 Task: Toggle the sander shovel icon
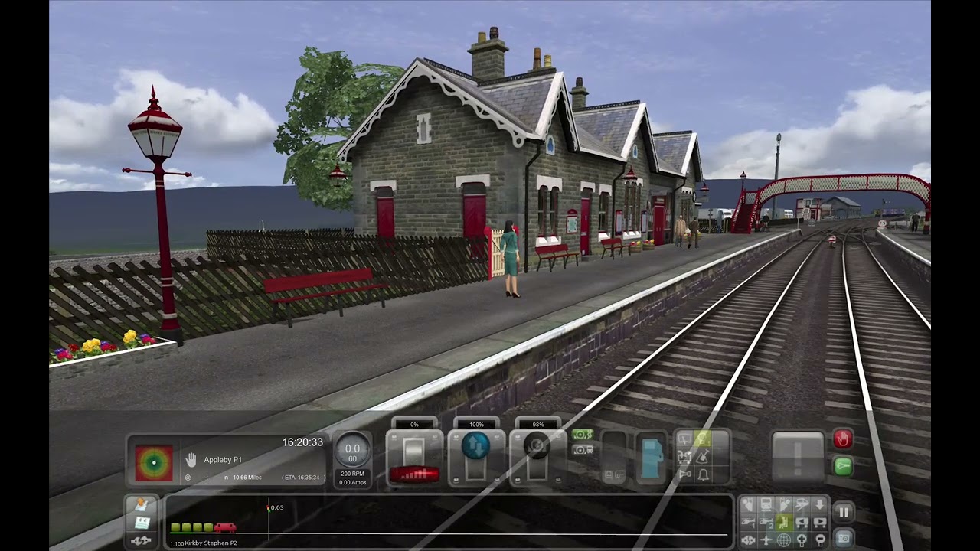click(702, 457)
